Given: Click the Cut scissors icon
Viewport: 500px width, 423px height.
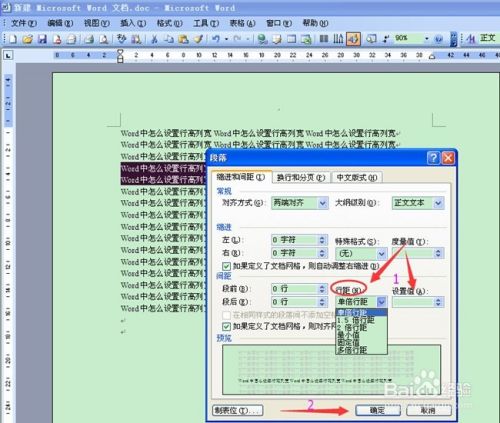Looking at the screenshot, I should (154, 39).
